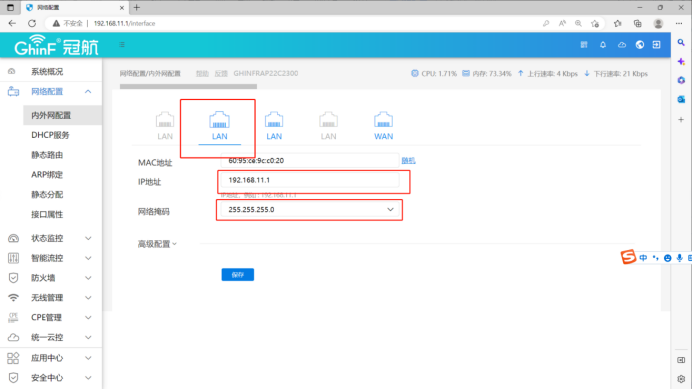Viewport: 692px width, 389px height.
Task: Expand the 无线管理 sidebar section
Action: pyautogui.click(x=88, y=298)
